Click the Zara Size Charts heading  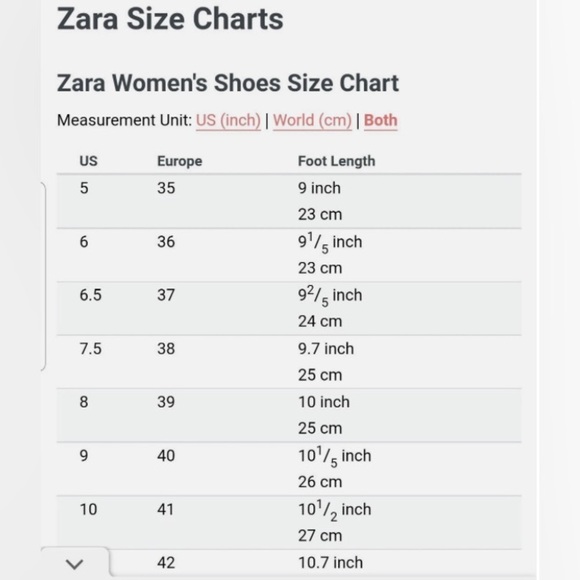pos(170,19)
